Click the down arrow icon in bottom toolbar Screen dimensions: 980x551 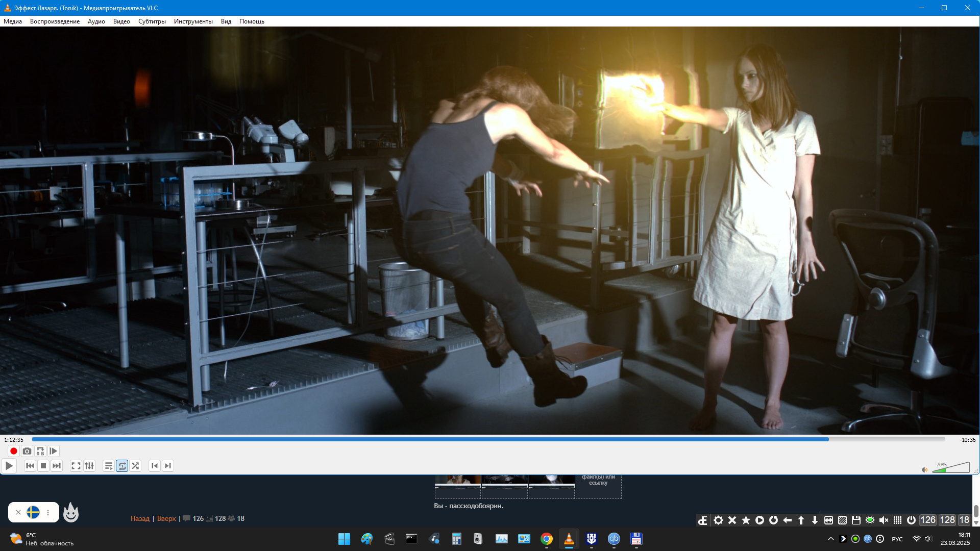pyautogui.click(x=815, y=520)
